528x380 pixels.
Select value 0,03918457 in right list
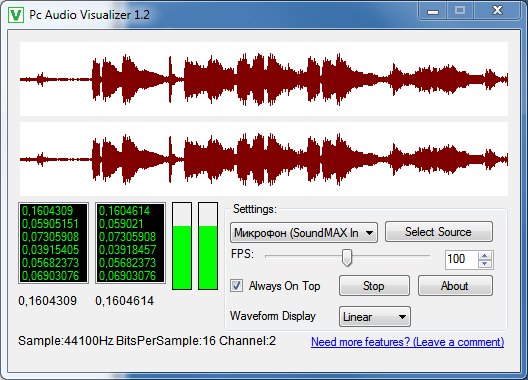(127, 250)
